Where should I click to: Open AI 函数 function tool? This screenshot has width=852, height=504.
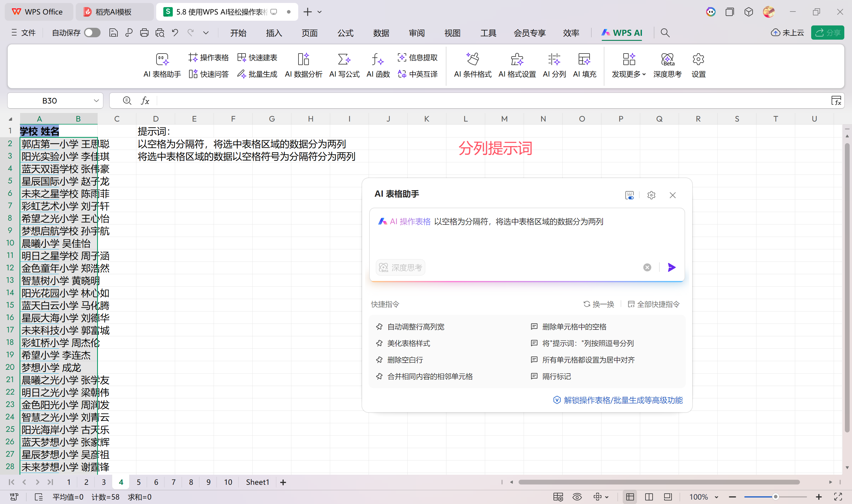pyautogui.click(x=378, y=66)
